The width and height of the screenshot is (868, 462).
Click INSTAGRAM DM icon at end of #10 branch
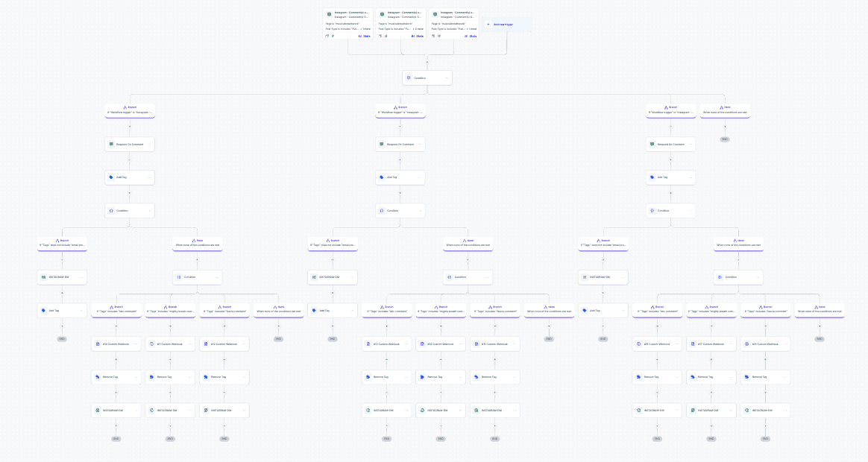[x=98, y=410]
